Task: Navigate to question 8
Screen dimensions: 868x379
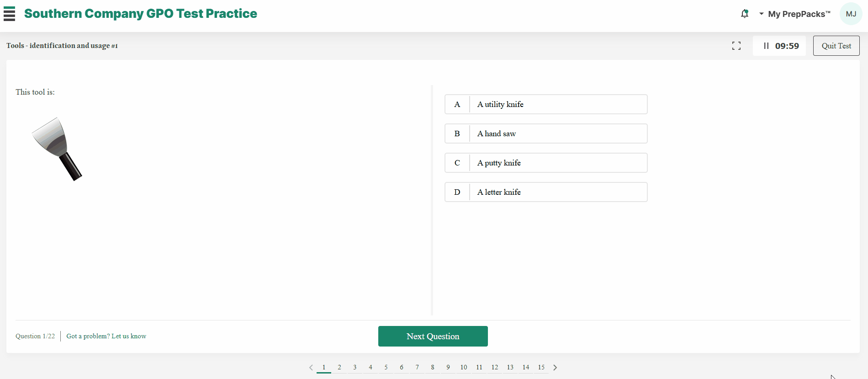Action: coord(433,368)
